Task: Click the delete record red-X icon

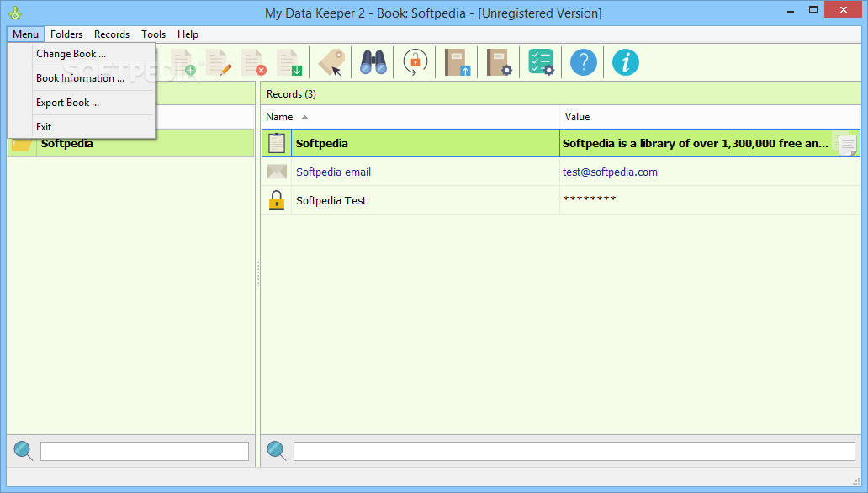Action: [253, 62]
